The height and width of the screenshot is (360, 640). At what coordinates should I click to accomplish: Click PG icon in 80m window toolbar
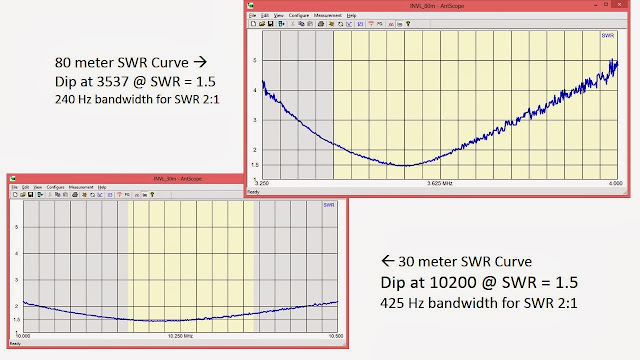tap(380, 24)
